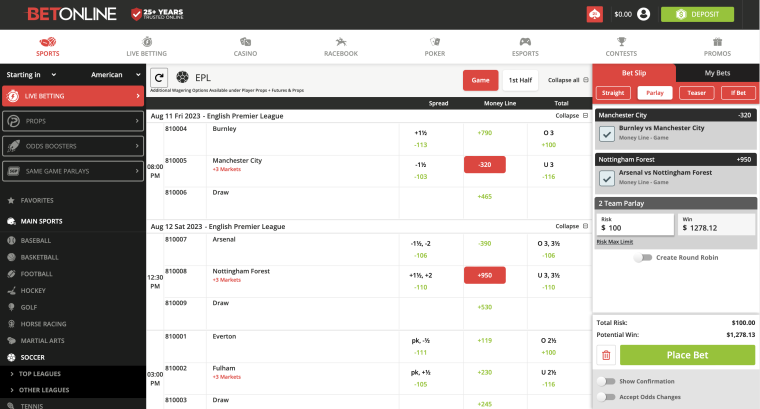Screen dimensions: 760x409
Task: Click the green Deposit button
Action: pyautogui.click(x=697, y=14)
